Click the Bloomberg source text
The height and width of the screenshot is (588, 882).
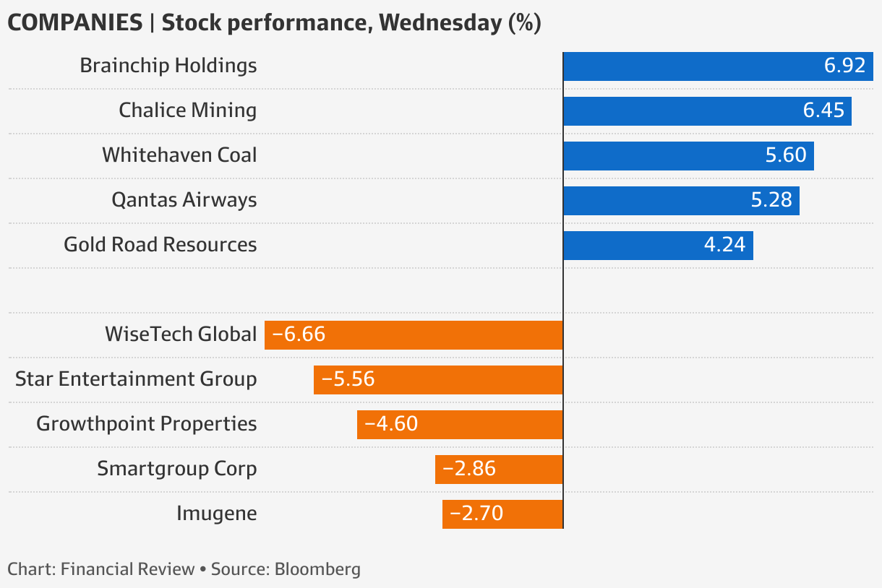click(317, 569)
